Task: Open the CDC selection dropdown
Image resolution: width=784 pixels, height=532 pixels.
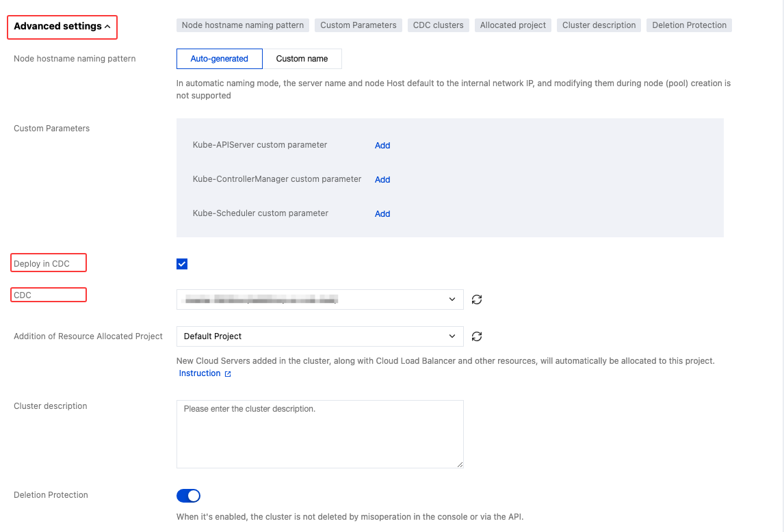Action: (x=319, y=300)
